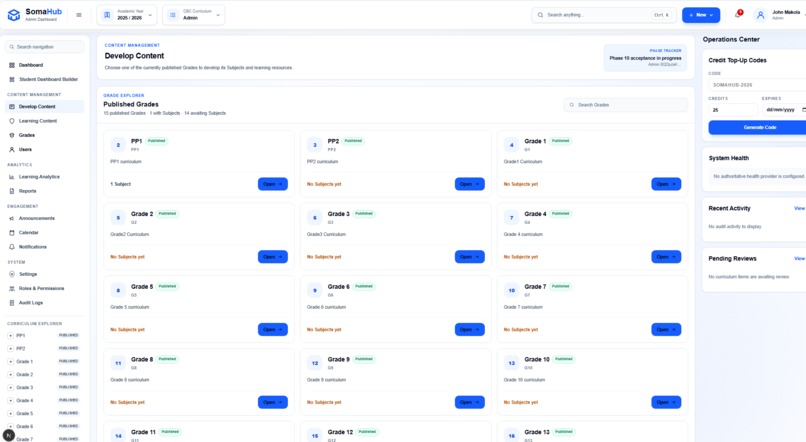
Task: Expand Grade 1 in Curriculum Explorer
Action: (x=10, y=362)
